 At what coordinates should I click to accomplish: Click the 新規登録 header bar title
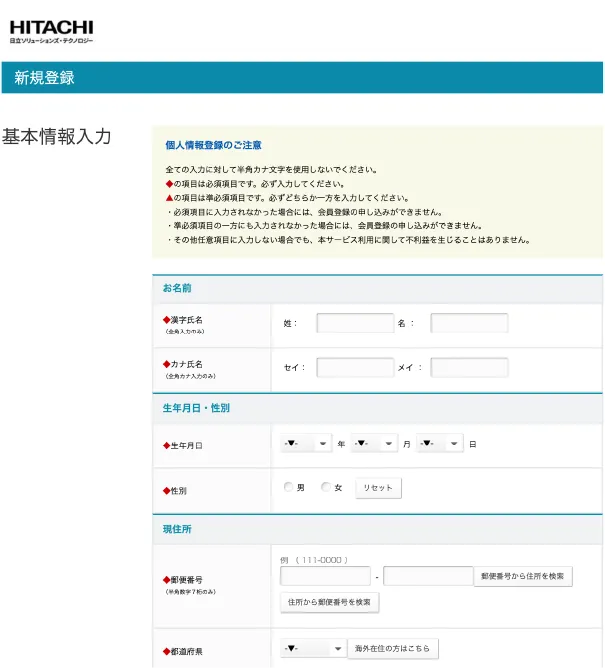44,78
